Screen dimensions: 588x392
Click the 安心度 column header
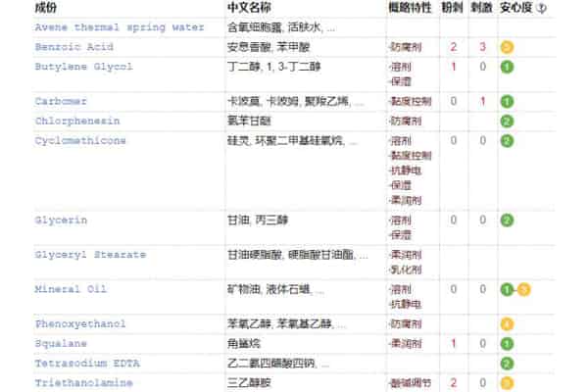point(516,8)
